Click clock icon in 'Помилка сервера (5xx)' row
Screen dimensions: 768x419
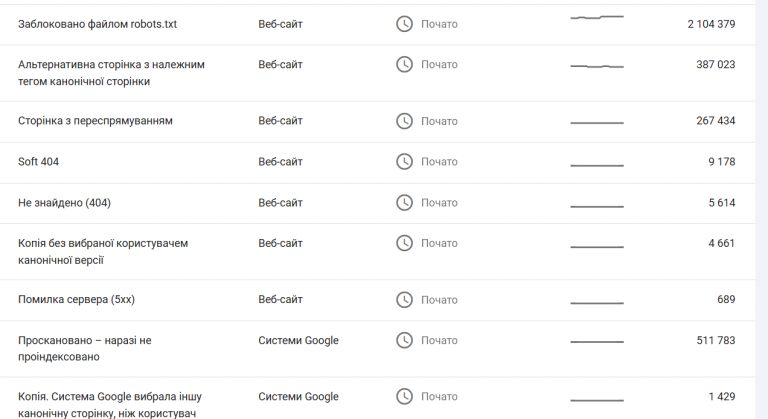click(404, 300)
